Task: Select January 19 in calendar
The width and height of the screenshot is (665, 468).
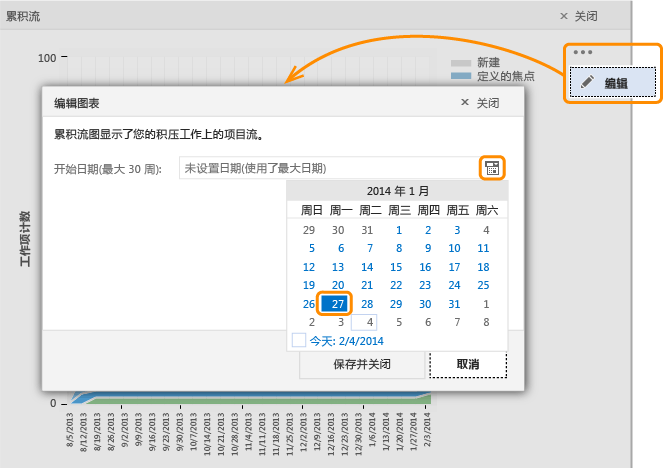Action: pos(309,285)
